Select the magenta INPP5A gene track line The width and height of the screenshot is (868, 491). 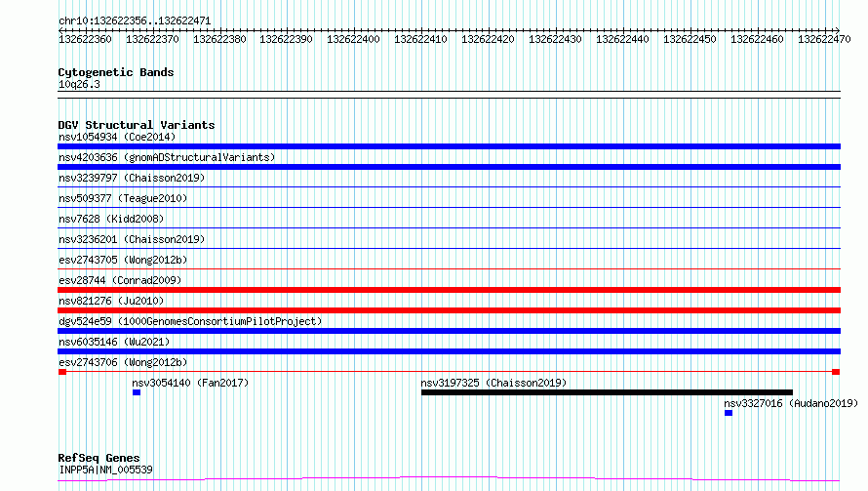click(x=449, y=479)
